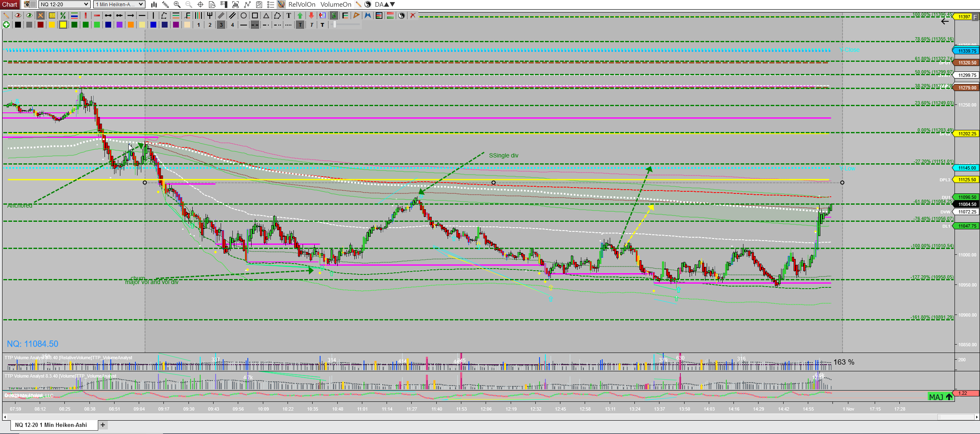Choose the rectangle drawing tool
This screenshot has width=980, height=434.
pyautogui.click(x=255, y=15)
